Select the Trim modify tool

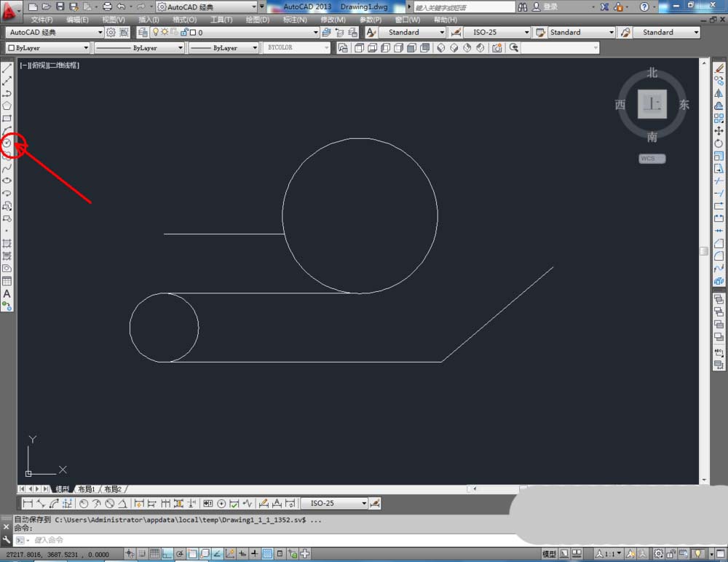[x=719, y=181]
